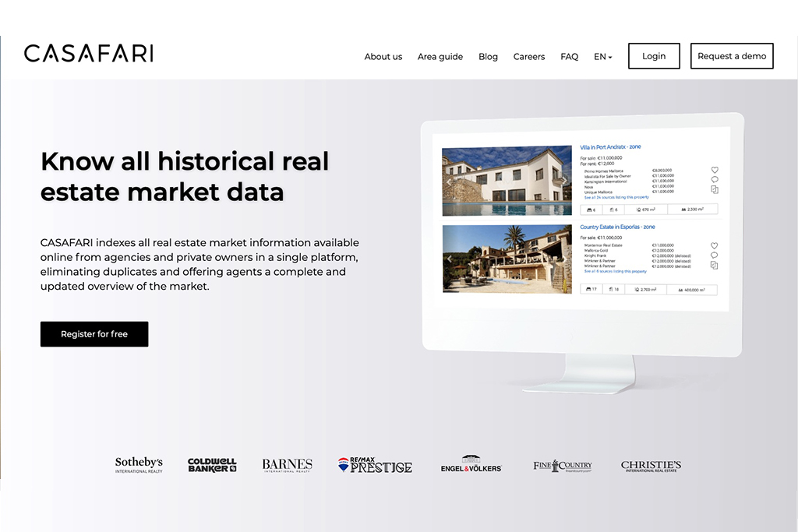Click the 'Knight Frank' source row

coord(637,255)
